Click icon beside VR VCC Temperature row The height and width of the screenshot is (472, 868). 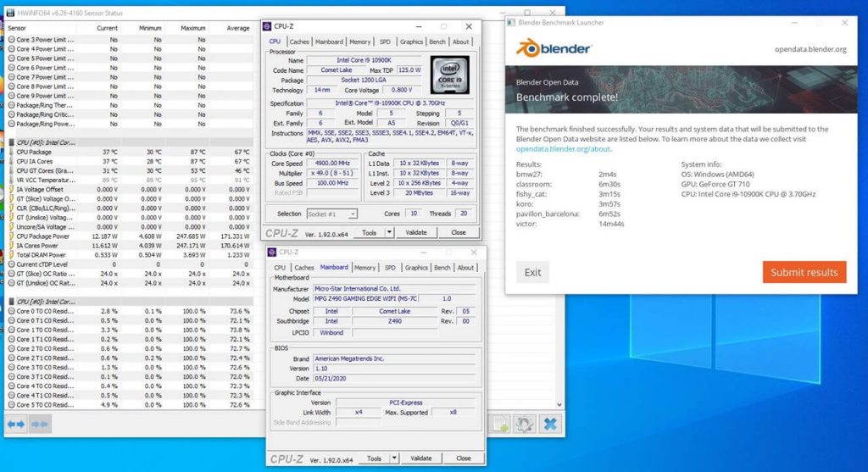[12, 180]
